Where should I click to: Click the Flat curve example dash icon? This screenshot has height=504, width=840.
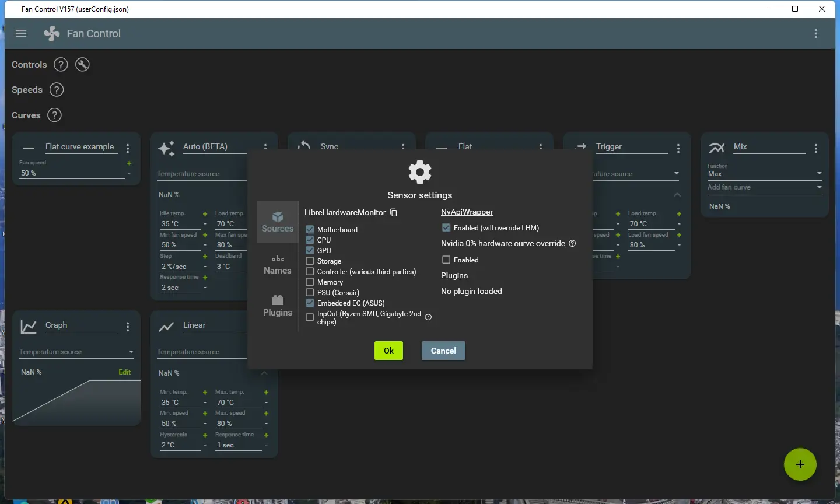tap(29, 148)
